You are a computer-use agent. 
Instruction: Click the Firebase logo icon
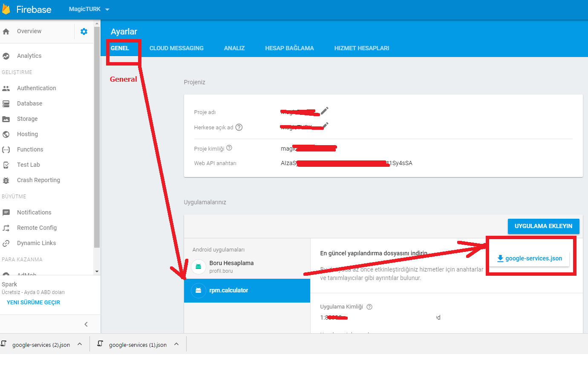[6, 9]
